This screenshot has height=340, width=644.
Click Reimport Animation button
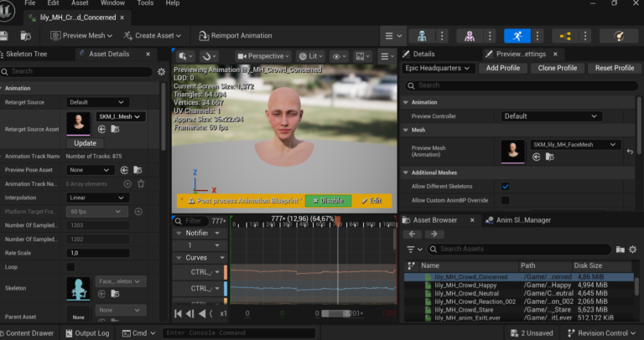click(235, 36)
